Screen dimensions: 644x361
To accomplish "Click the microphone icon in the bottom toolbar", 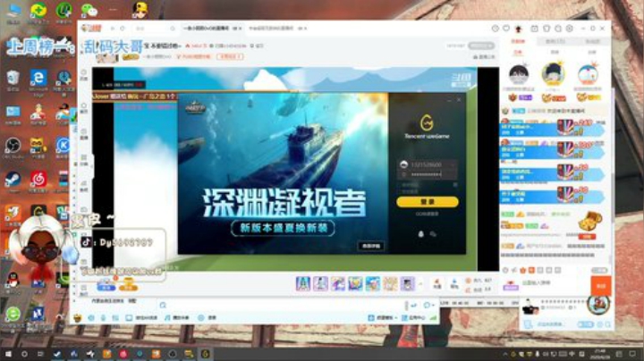I will pyautogui.click(x=104, y=317).
